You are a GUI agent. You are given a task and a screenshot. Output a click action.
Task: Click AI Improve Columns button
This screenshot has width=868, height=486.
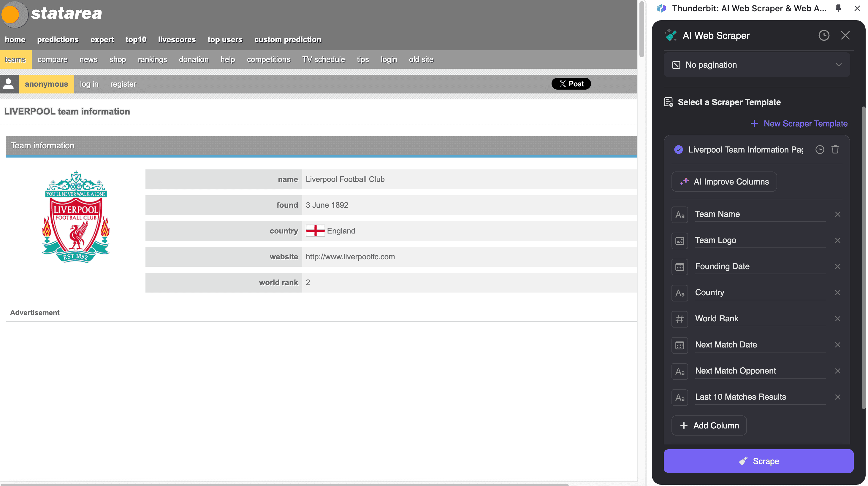(x=724, y=182)
